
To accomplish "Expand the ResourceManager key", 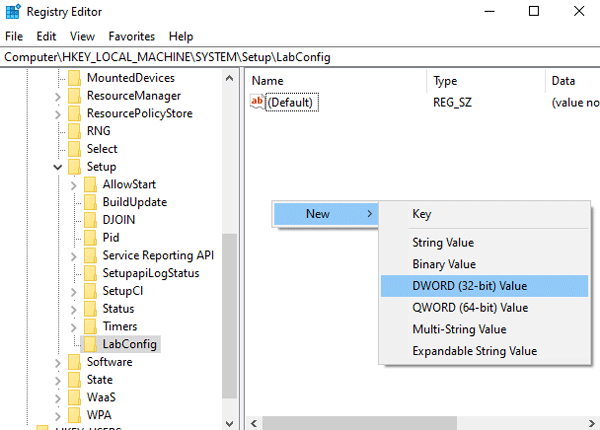I will [58, 96].
